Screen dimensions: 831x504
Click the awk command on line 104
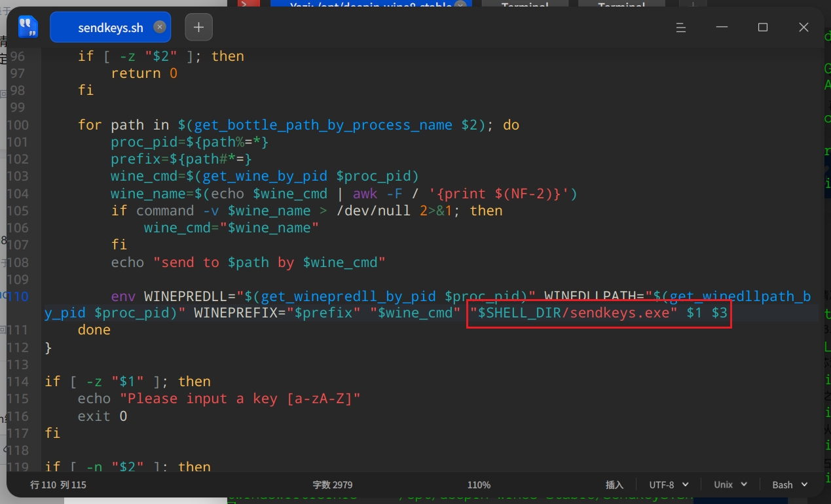pyautogui.click(x=364, y=194)
